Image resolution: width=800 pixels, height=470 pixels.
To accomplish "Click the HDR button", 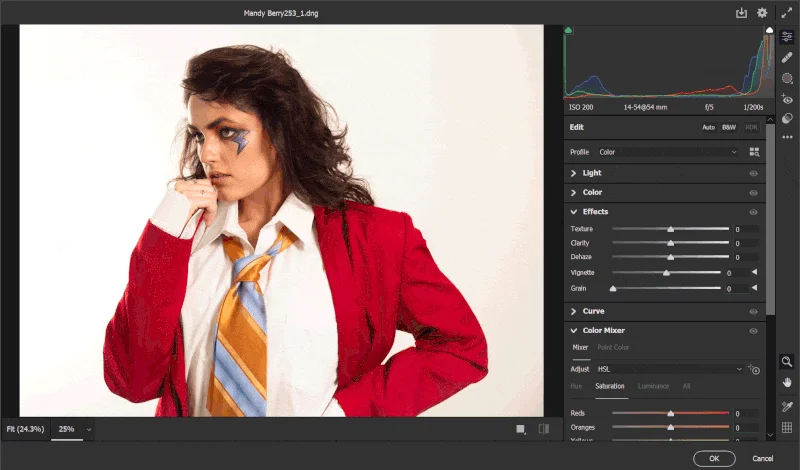I will click(x=751, y=128).
